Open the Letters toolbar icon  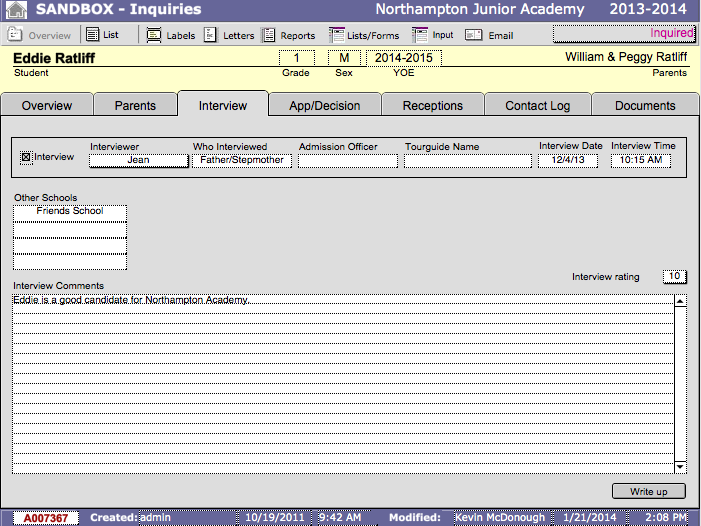click(x=210, y=35)
